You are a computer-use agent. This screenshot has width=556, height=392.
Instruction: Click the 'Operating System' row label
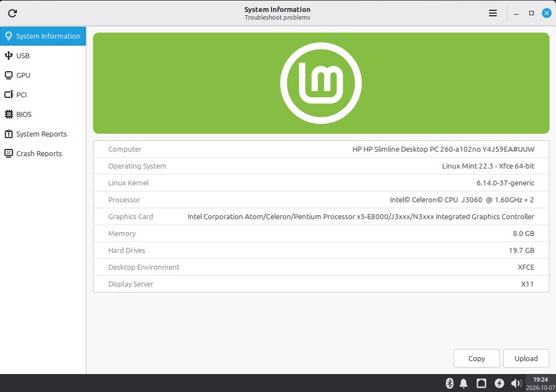137,166
